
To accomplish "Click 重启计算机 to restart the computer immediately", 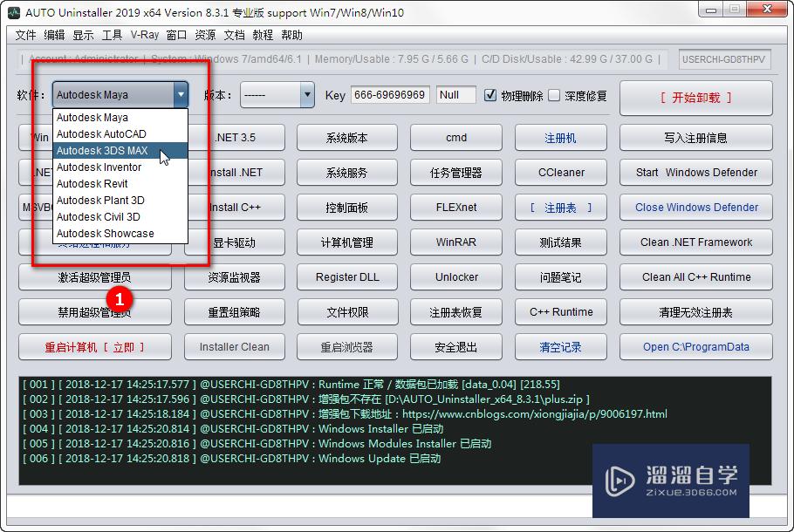I will (x=93, y=346).
